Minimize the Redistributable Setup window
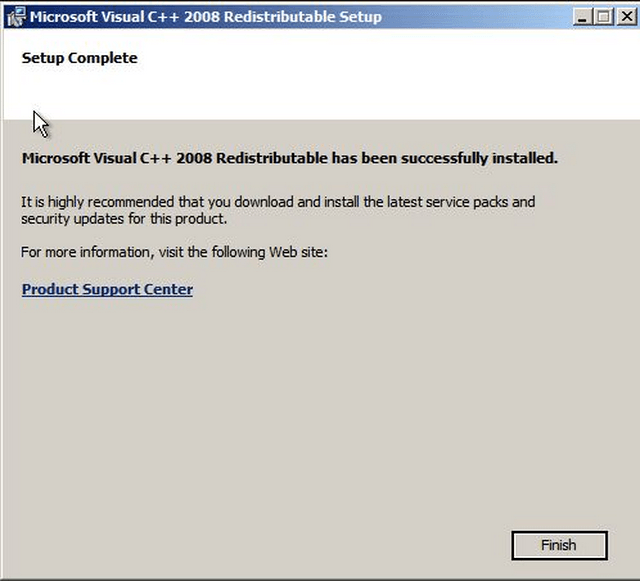The height and width of the screenshot is (581, 640). click(x=582, y=17)
